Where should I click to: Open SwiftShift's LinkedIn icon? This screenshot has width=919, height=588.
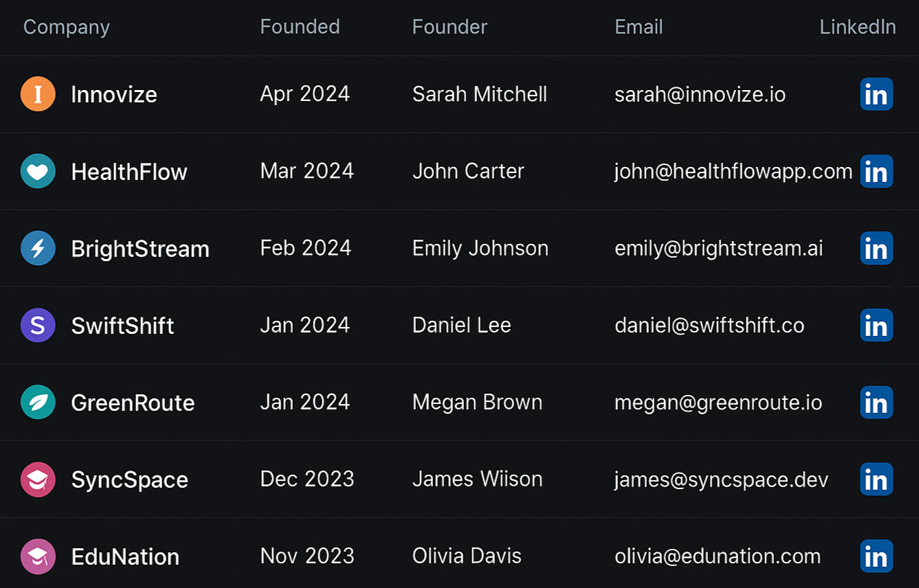[876, 325]
